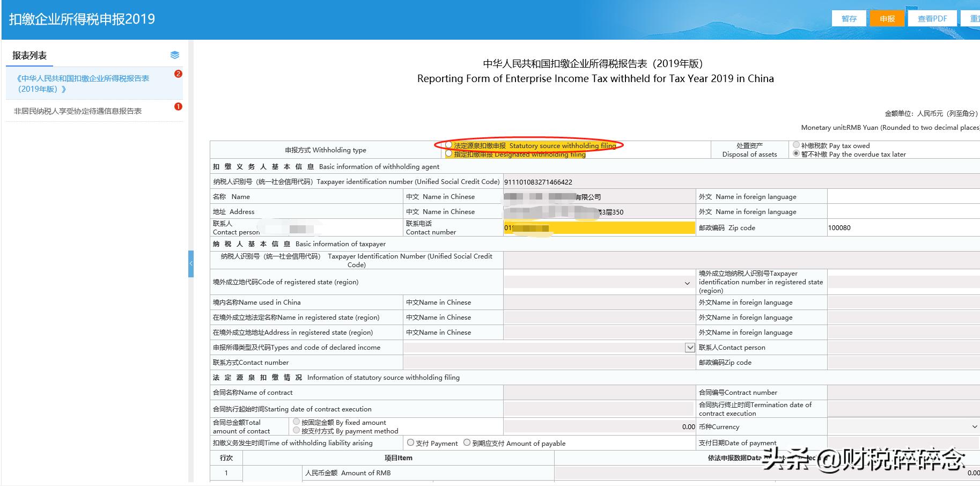Click taxpayer 联系人 Contact person field

click(x=904, y=348)
